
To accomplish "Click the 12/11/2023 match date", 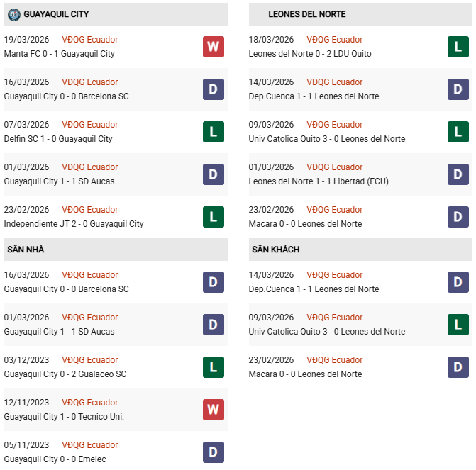I will [x=27, y=403].
